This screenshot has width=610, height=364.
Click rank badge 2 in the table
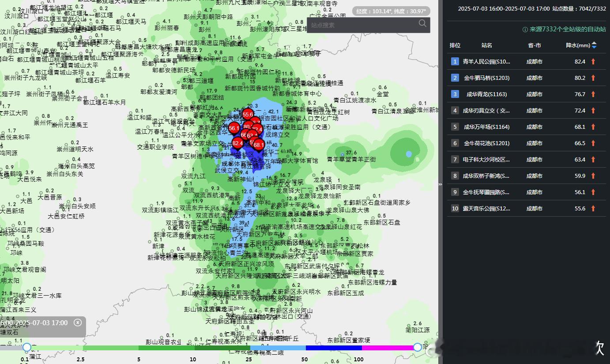tap(455, 78)
